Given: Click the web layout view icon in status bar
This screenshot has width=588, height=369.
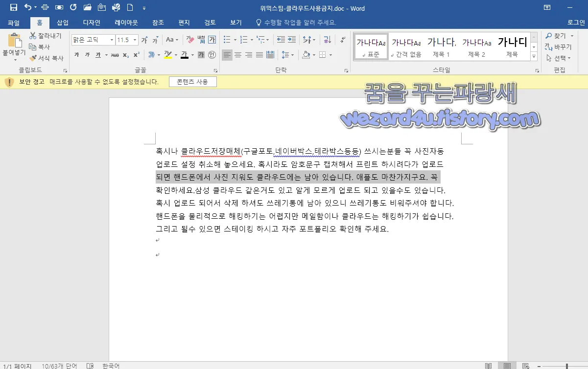Looking at the screenshot, I should click(x=525, y=366).
